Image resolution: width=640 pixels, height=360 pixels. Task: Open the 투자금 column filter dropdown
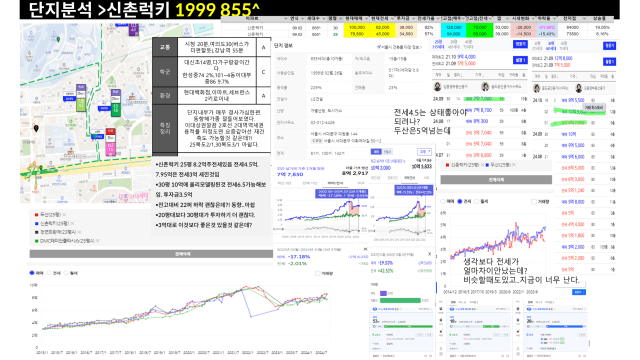click(413, 19)
